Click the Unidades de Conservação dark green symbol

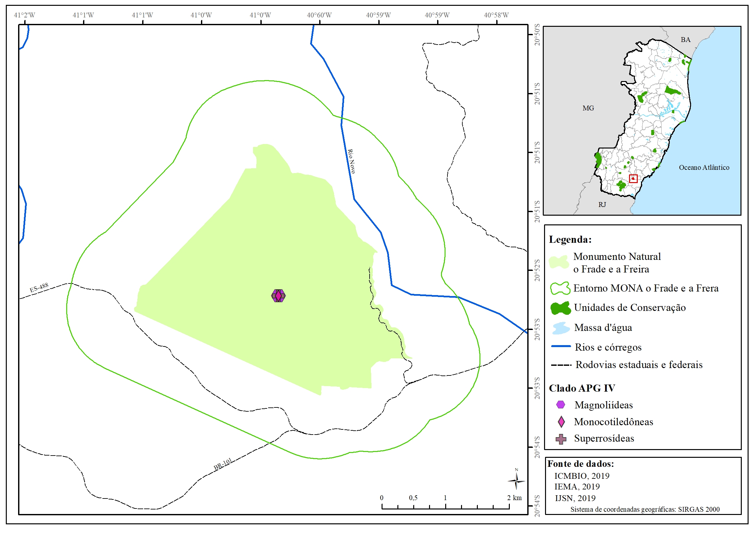pos(561,308)
